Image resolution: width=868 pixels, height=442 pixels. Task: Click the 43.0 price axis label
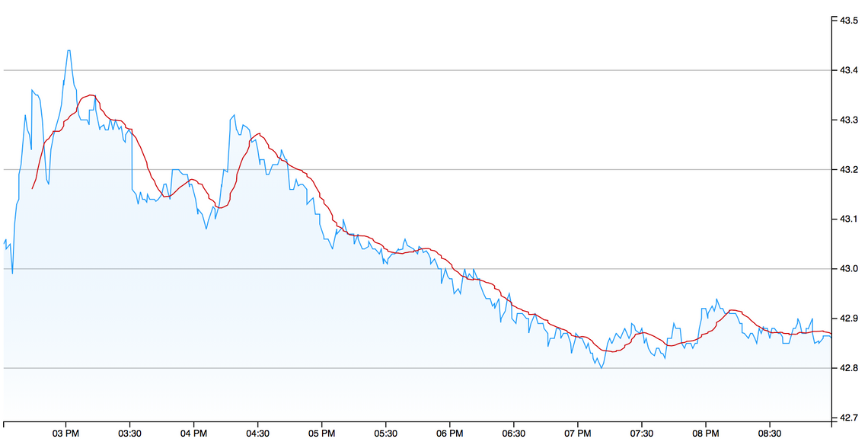(849, 269)
